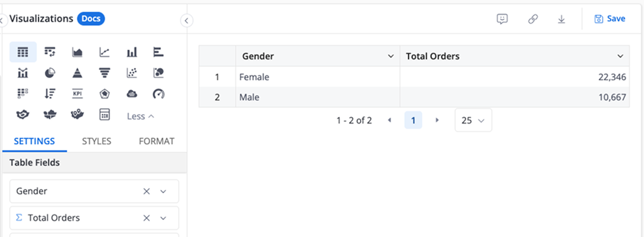Click the download icon in toolbar
The width and height of the screenshot is (644, 237).
[562, 19]
